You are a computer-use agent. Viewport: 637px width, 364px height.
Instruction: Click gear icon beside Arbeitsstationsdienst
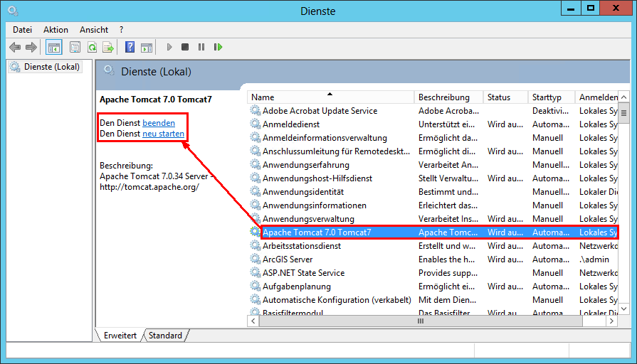click(x=255, y=245)
